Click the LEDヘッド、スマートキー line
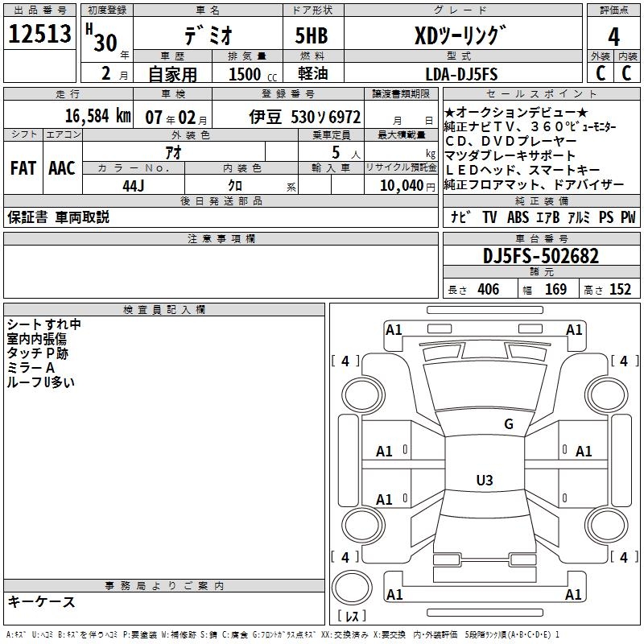Image resolution: width=644 pixels, height=644 pixels. [x=522, y=170]
